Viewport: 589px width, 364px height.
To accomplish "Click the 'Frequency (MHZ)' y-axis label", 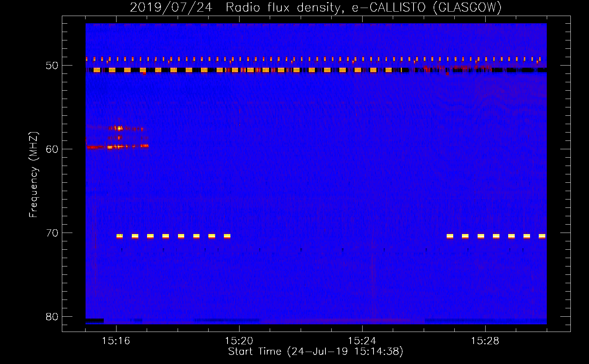I will click(x=33, y=175).
